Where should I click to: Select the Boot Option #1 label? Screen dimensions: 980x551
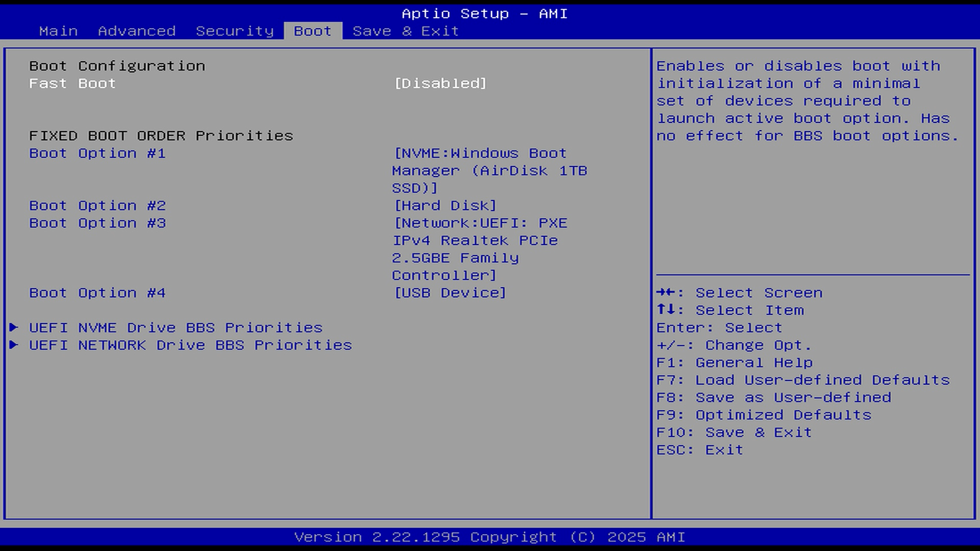point(97,153)
